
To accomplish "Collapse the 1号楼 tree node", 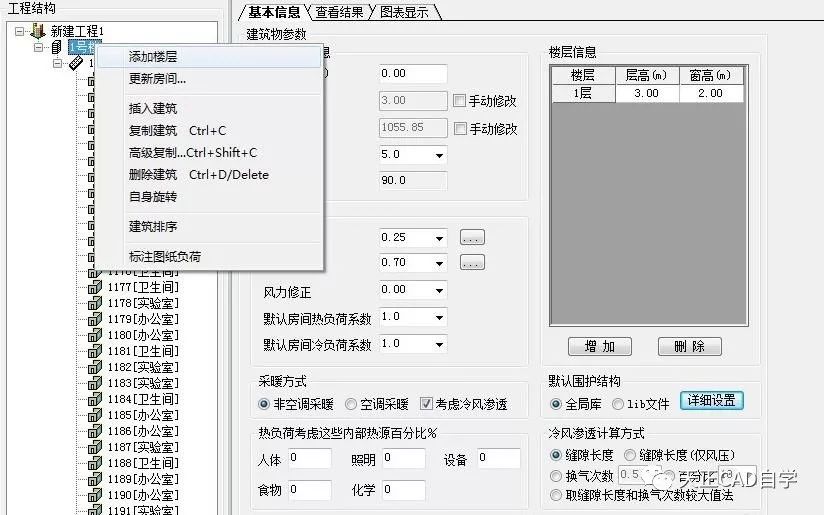I will tap(38, 47).
